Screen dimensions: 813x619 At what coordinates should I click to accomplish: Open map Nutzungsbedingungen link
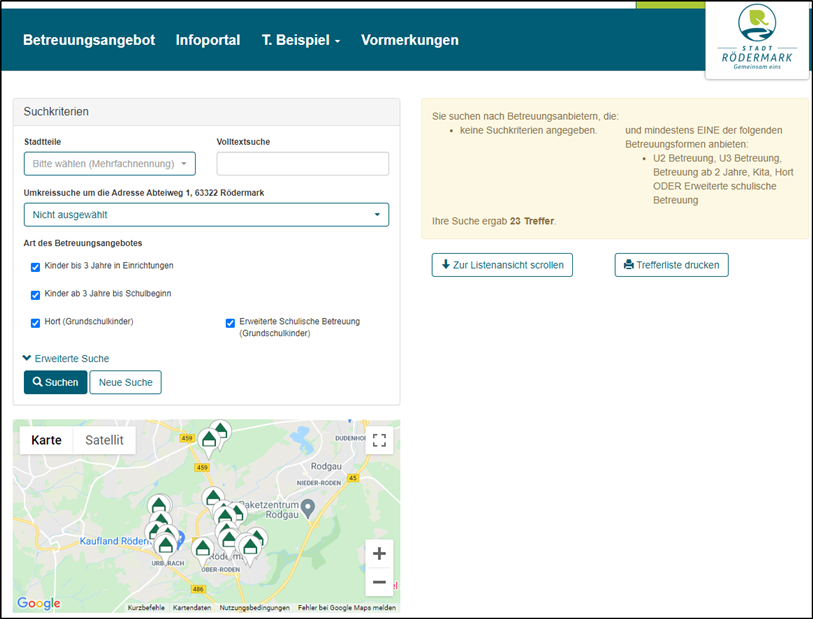pos(255,608)
